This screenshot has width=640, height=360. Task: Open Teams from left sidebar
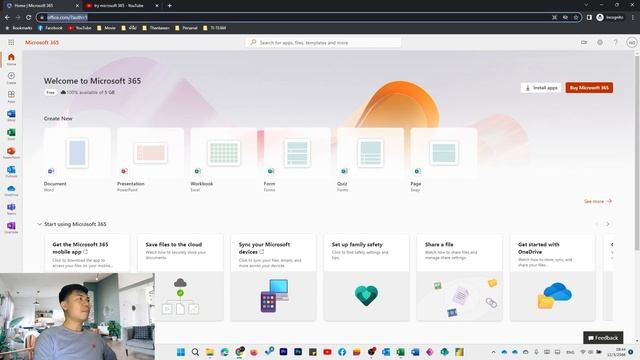[x=11, y=209]
